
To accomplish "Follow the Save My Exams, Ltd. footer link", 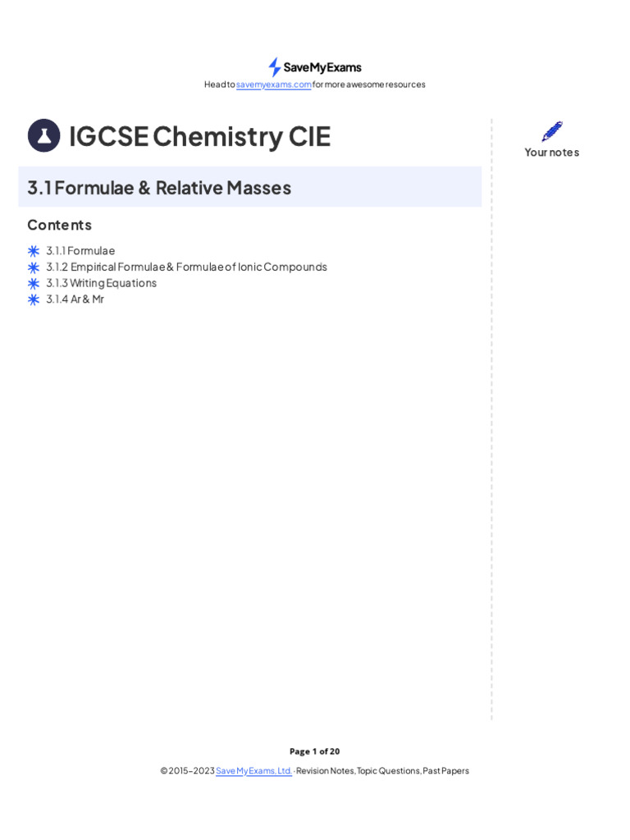I will [x=253, y=771].
